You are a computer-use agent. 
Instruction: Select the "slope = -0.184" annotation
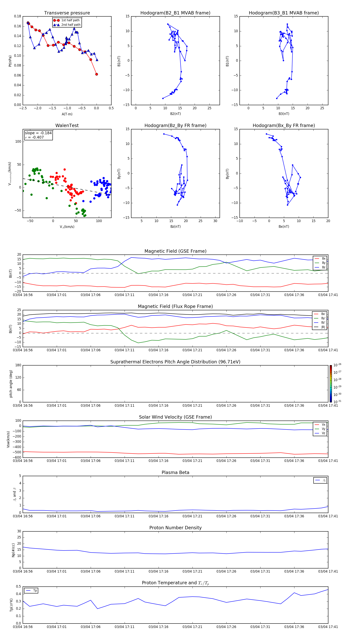(38, 133)
